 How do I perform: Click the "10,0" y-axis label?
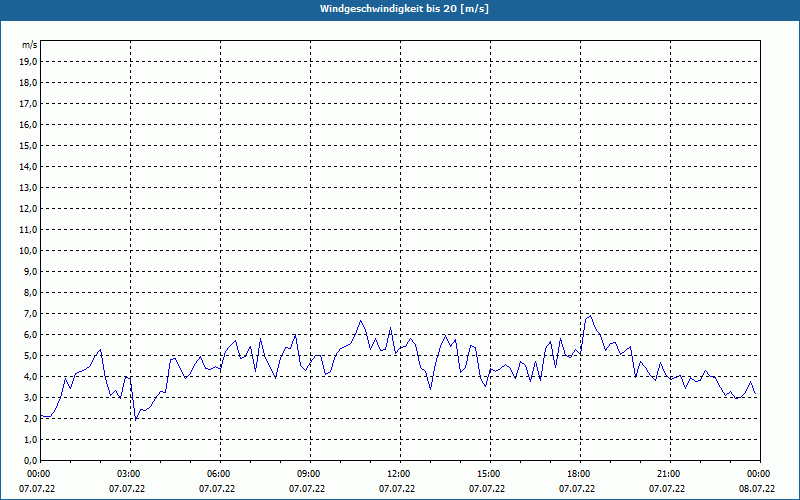(x=29, y=251)
